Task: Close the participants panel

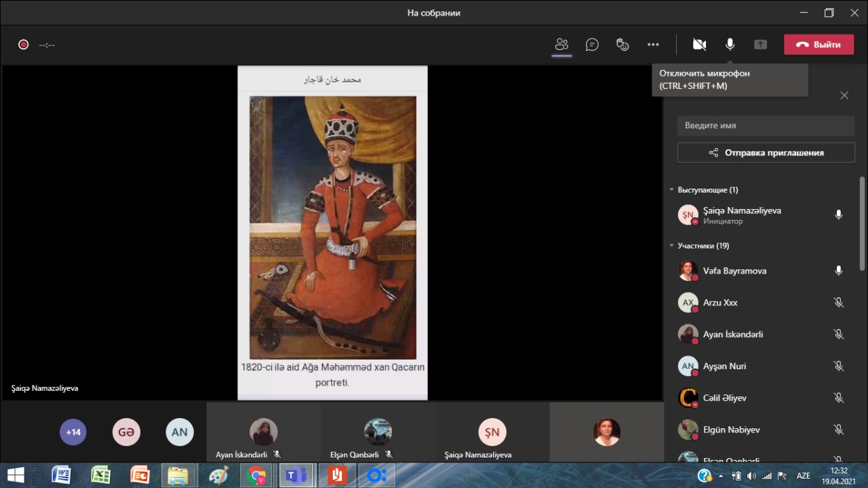Action: point(844,96)
